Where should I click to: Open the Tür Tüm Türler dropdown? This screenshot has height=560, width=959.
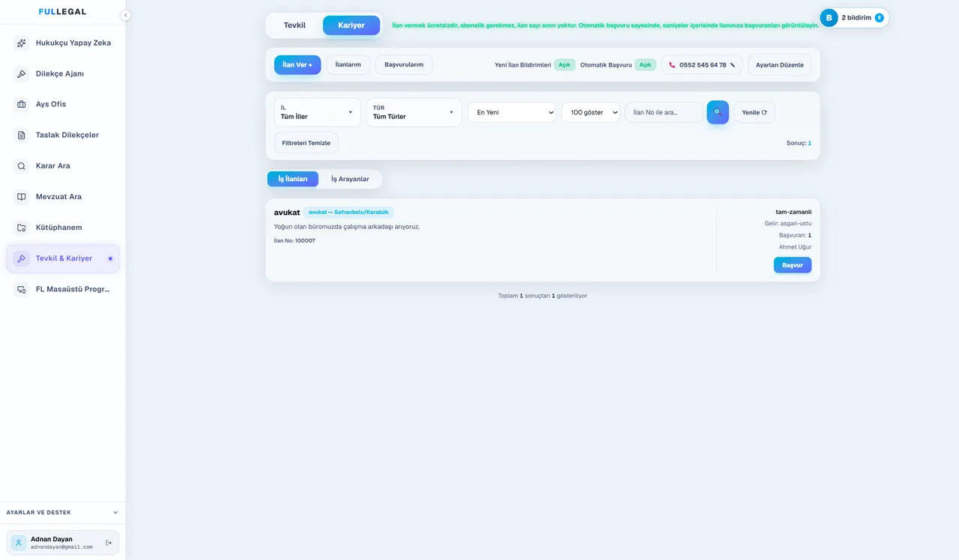[414, 112]
